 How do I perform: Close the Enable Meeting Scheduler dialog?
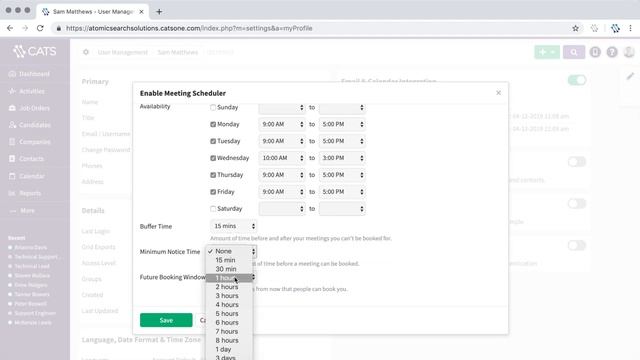(498, 93)
